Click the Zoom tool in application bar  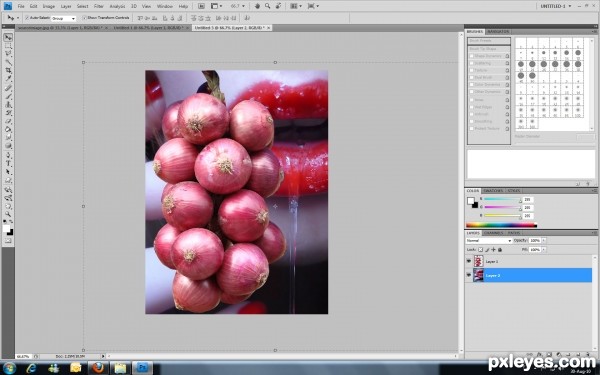(267, 6)
